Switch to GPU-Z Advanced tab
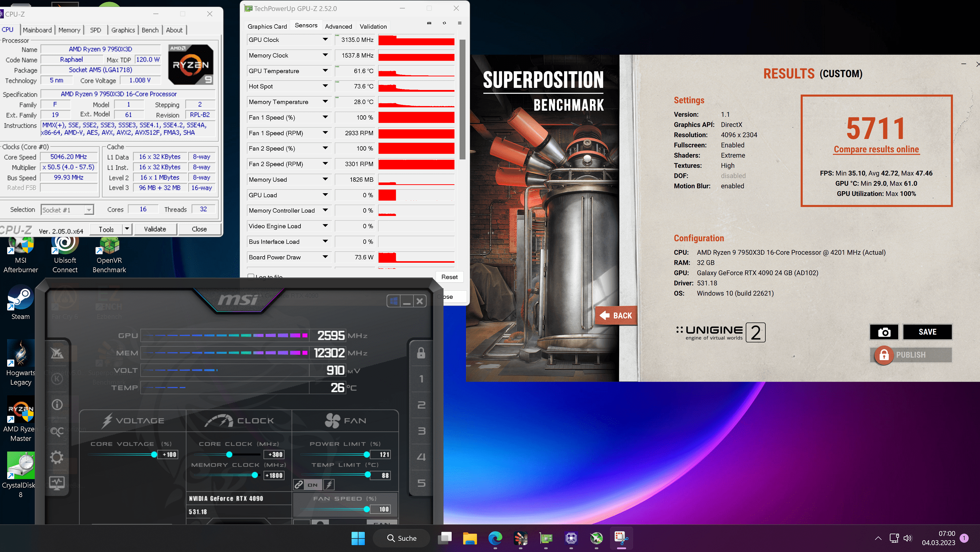 pos(338,26)
